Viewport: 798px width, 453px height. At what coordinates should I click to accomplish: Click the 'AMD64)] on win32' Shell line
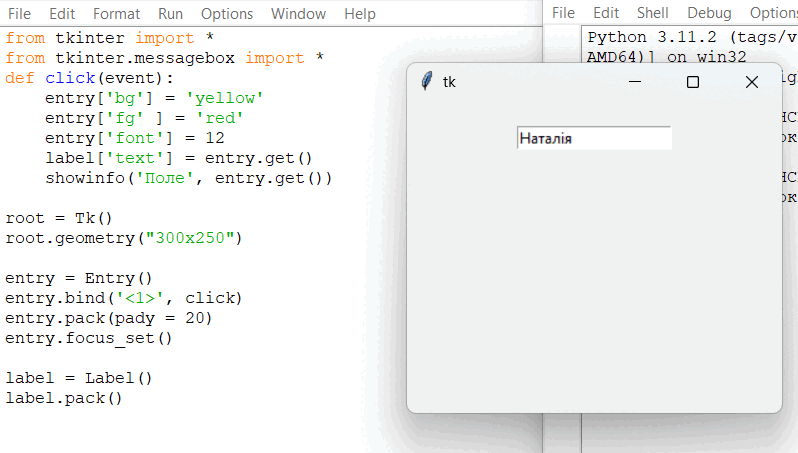[667, 56]
